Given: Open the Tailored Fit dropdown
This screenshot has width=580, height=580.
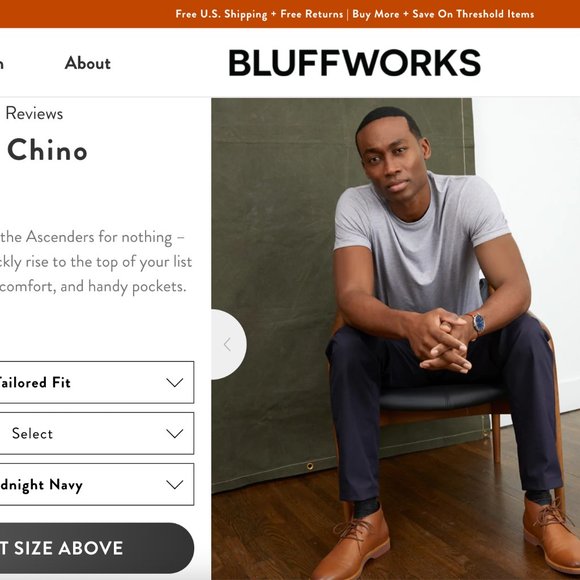Looking at the screenshot, I should 97,382.
